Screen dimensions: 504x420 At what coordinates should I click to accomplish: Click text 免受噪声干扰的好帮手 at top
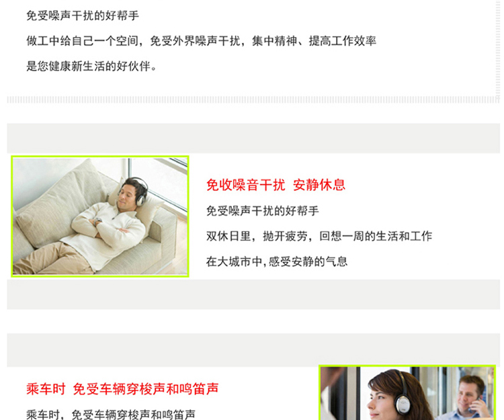[x=83, y=15]
